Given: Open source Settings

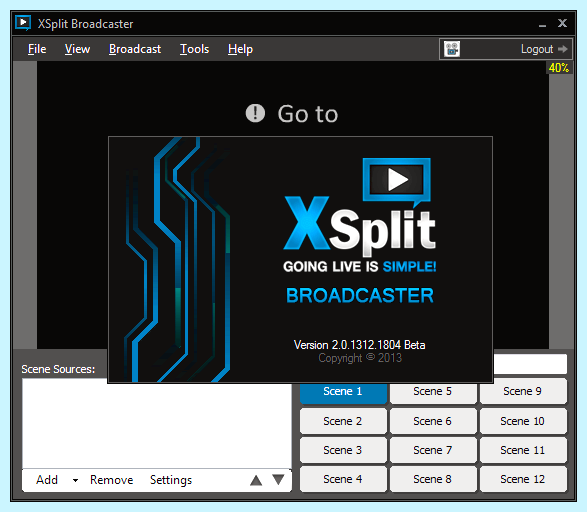Looking at the screenshot, I should click(171, 480).
